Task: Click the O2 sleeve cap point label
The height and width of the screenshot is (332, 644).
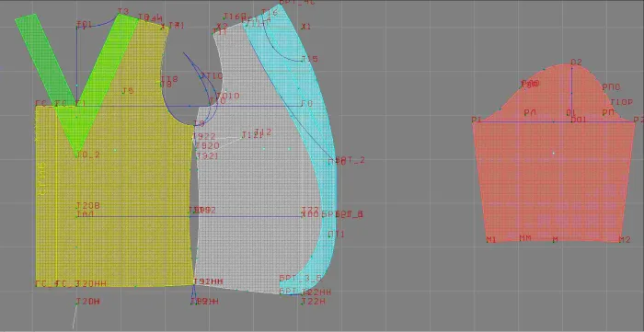Action: [x=577, y=63]
